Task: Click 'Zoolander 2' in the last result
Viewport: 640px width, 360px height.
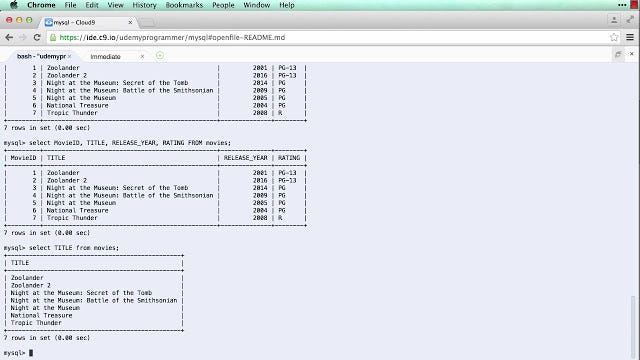Action: [31, 285]
